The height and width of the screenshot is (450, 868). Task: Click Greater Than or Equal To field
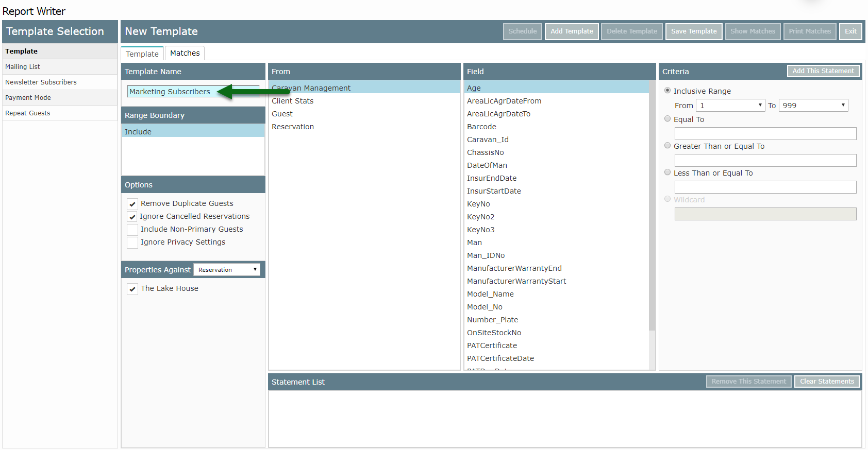point(765,161)
